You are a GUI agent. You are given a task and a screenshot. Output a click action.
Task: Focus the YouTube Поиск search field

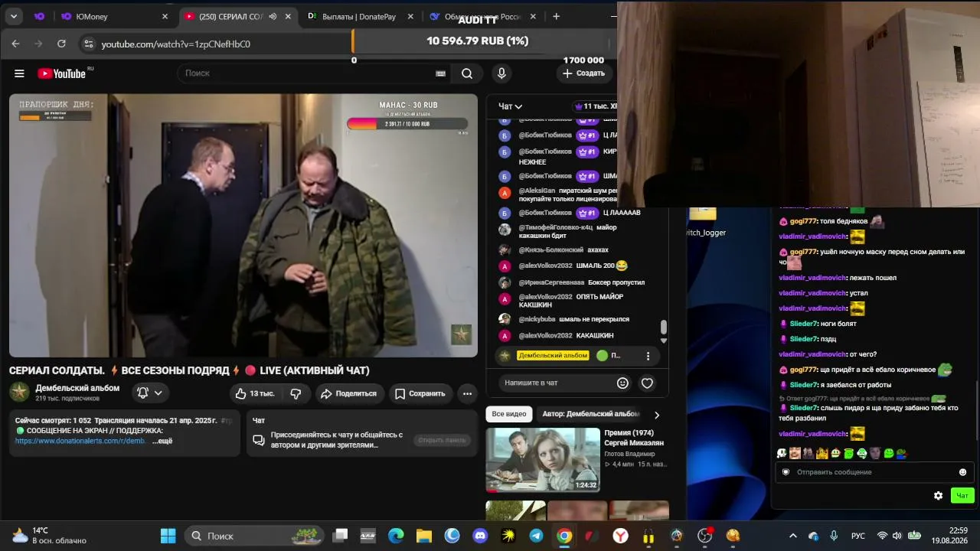pyautogui.click(x=308, y=73)
